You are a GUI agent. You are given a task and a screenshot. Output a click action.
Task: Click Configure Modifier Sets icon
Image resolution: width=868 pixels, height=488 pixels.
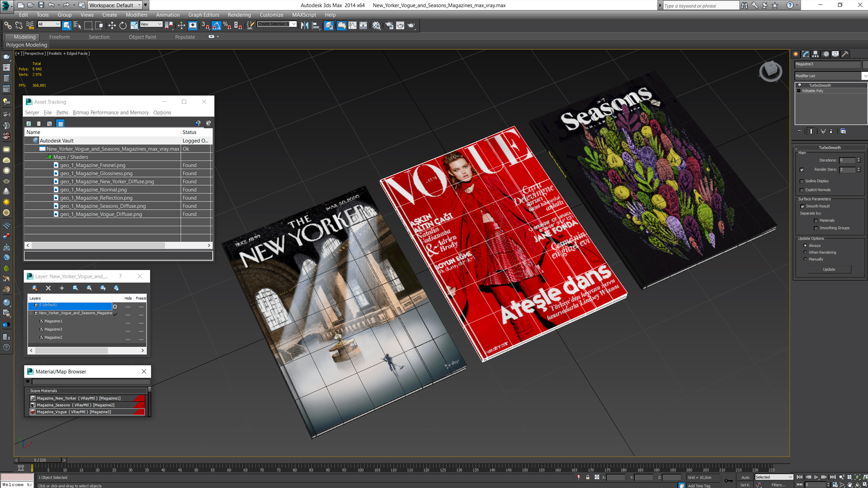[843, 131]
